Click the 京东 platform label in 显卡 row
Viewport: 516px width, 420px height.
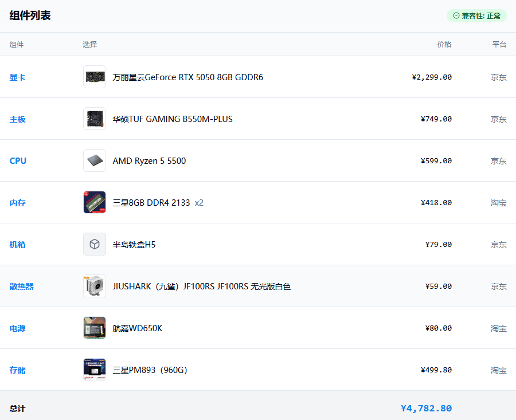point(499,77)
